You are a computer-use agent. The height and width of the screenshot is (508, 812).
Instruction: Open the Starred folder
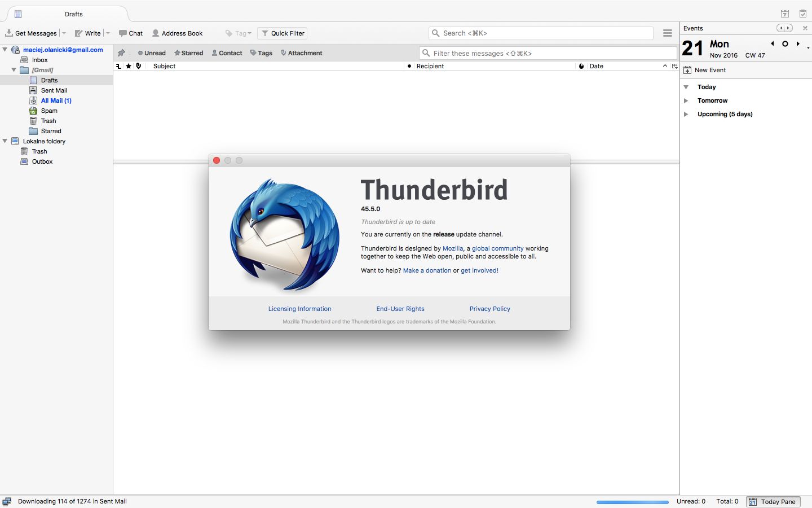click(51, 131)
